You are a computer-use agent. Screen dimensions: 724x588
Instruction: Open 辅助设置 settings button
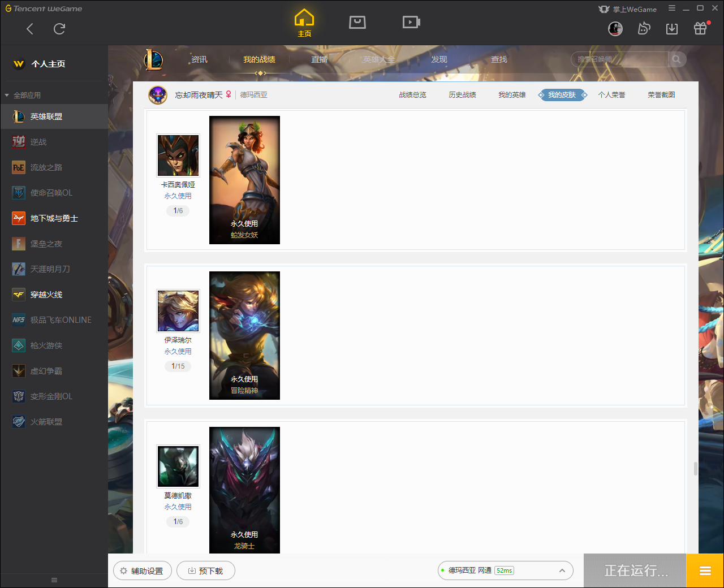point(142,571)
